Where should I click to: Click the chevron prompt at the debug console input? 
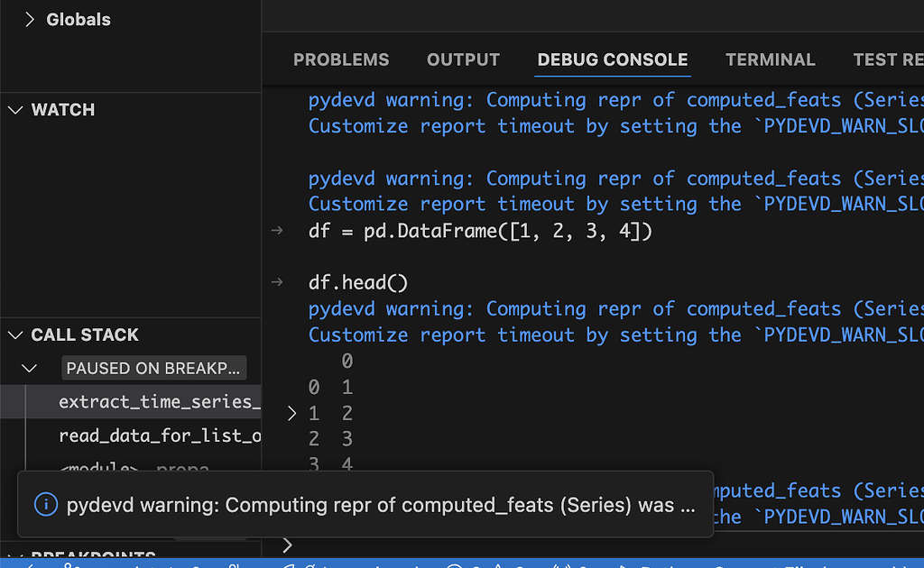point(287,545)
